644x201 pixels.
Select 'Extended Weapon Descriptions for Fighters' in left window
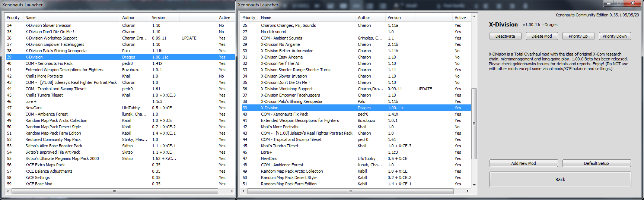(x=120, y=70)
